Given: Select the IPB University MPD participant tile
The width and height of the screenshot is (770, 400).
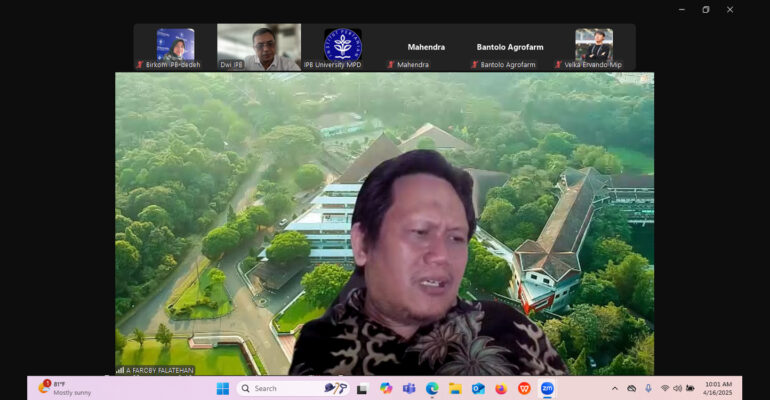Looking at the screenshot, I should (x=342, y=46).
